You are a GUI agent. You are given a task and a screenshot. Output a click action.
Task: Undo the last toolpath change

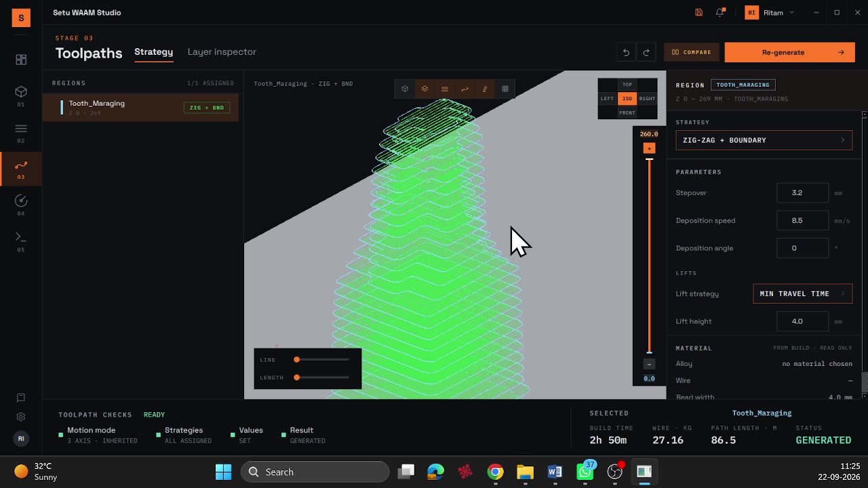tap(626, 52)
